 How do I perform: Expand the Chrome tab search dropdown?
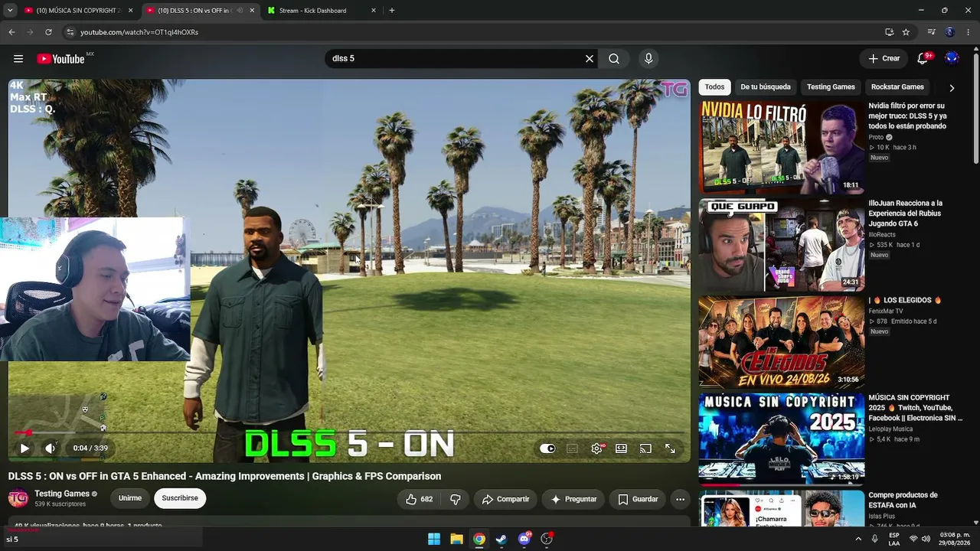click(x=10, y=11)
